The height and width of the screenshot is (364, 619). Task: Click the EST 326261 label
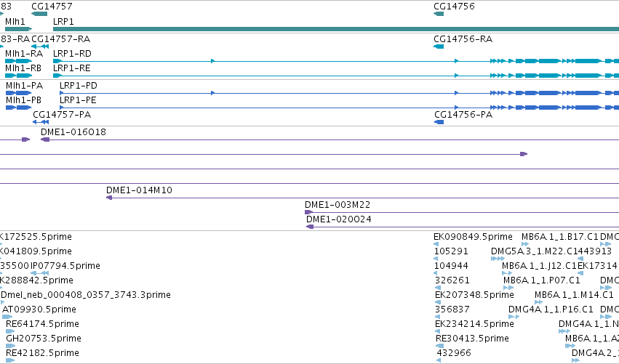(x=452, y=280)
